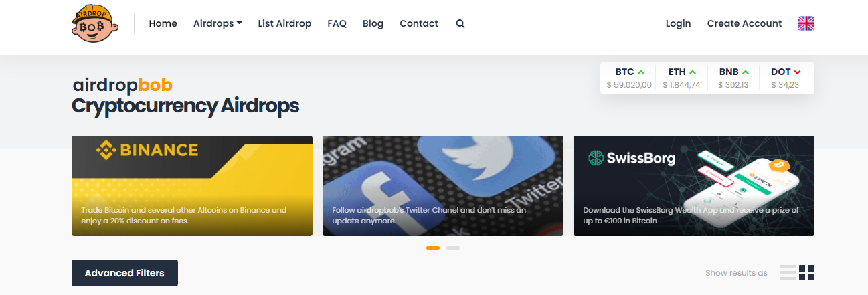Click the Login link

click(678, 23)
